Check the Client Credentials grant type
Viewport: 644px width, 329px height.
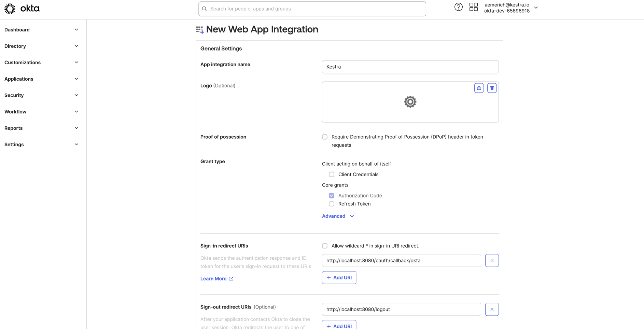(x=332, y=175)
